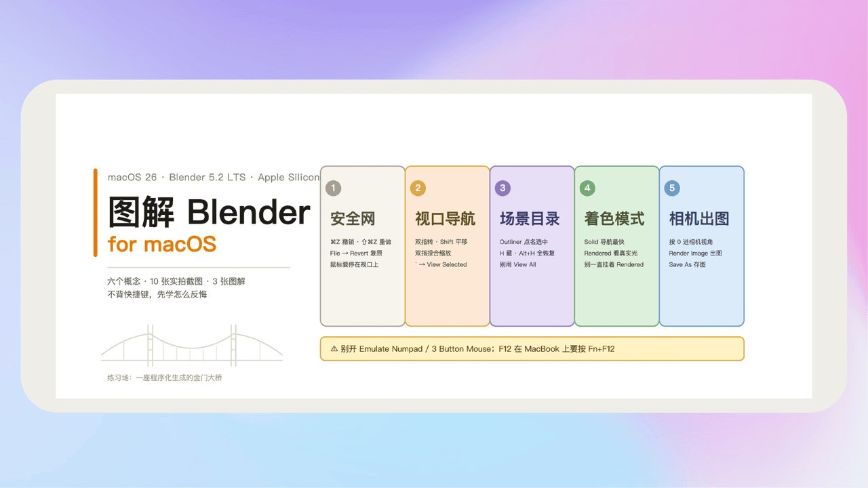Click the number 3 badge above 场景目录
Image resolution: width=868 pixels, height=488 pixels.
point(502,188)
